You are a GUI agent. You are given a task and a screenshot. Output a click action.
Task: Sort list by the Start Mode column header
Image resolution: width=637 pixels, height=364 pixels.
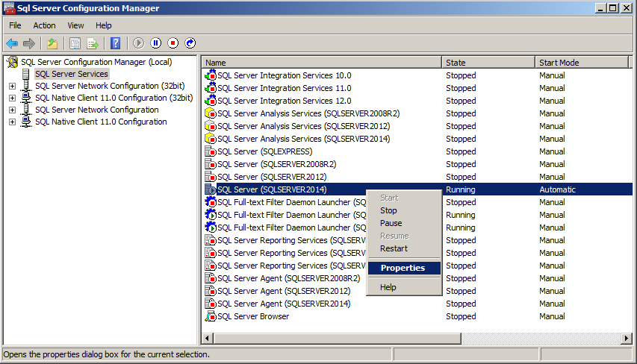coord(582,63)
